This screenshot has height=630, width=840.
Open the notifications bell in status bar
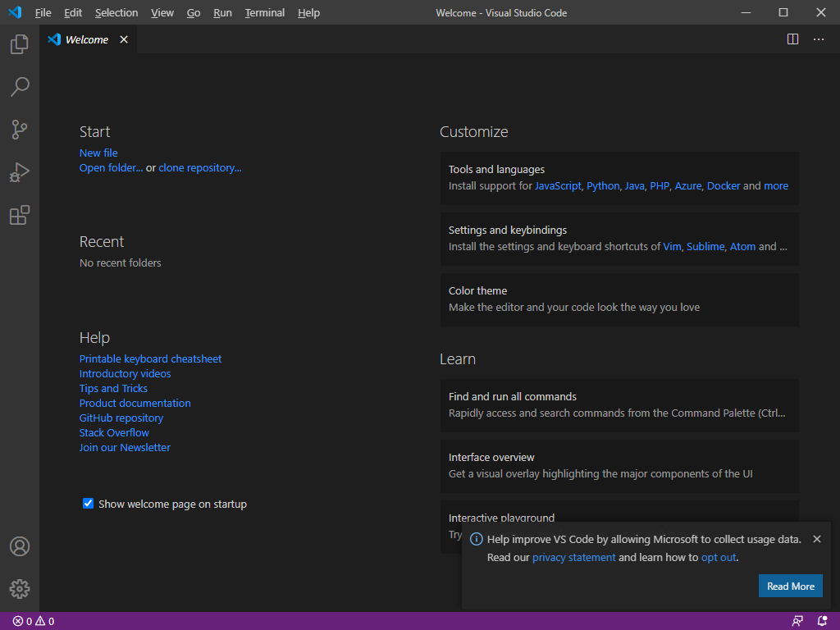822,622
